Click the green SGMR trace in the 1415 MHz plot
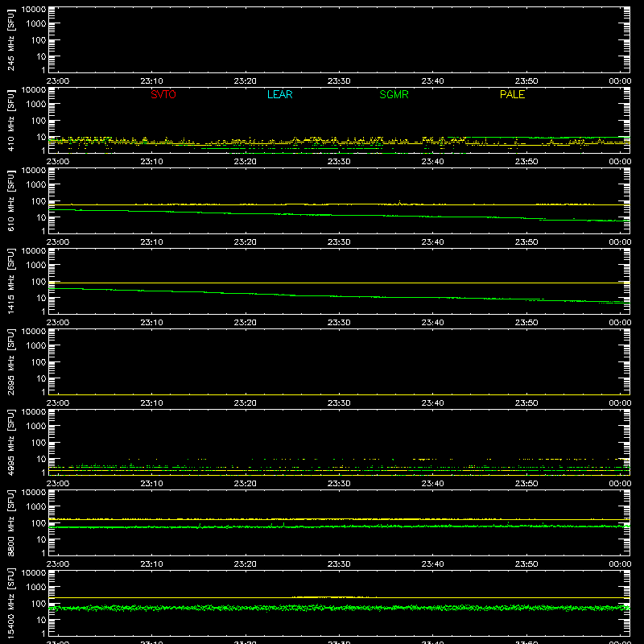Screen dimensions: 644x644 point(339,296)
